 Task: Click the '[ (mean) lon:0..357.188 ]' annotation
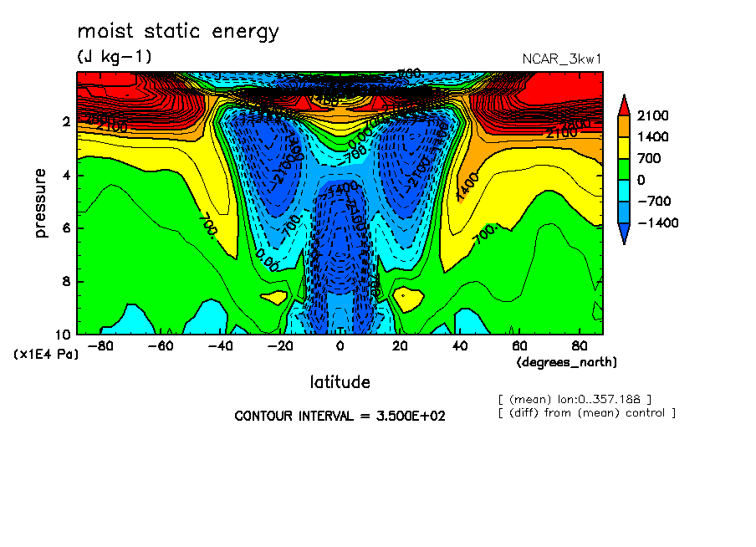[575, 400]
